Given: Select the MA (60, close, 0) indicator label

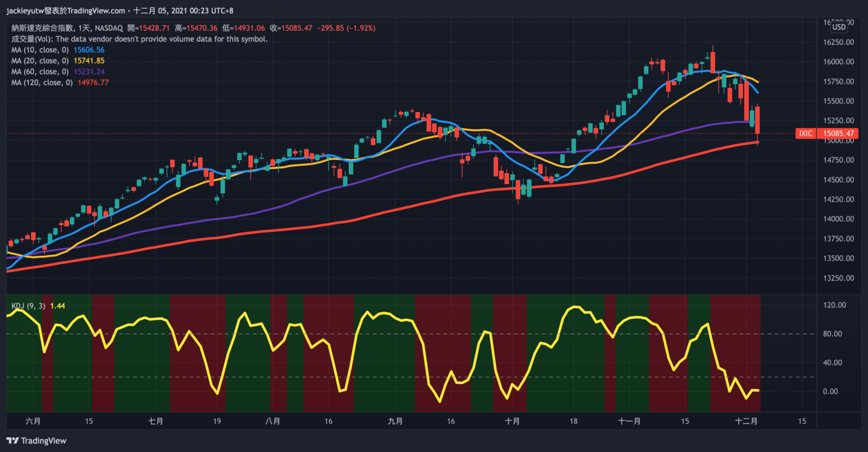Looking at the screenshot, I should click(40, 72).
